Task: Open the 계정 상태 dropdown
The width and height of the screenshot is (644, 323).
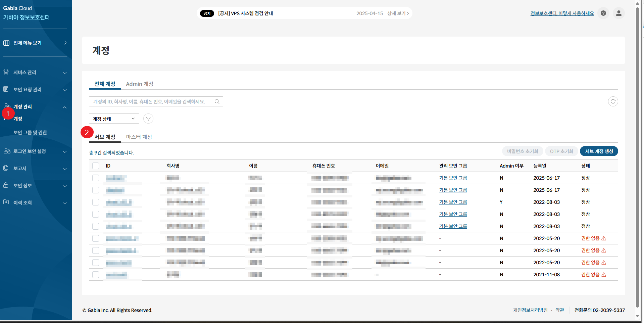Action: pos(114,119)
